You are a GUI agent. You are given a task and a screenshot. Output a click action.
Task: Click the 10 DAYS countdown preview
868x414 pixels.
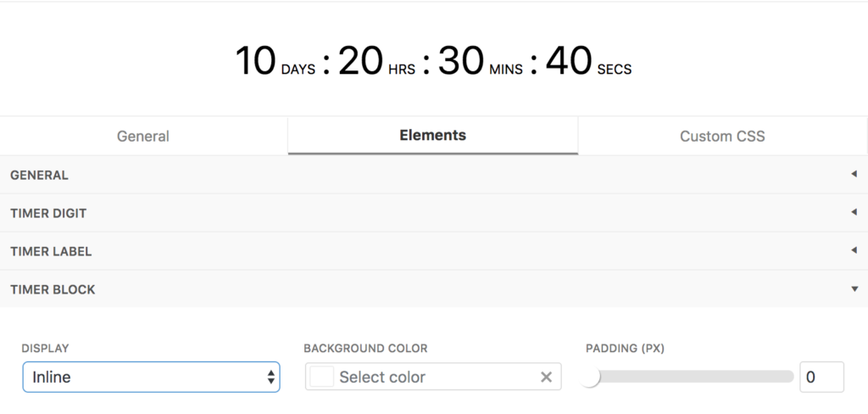click(275, 62)
